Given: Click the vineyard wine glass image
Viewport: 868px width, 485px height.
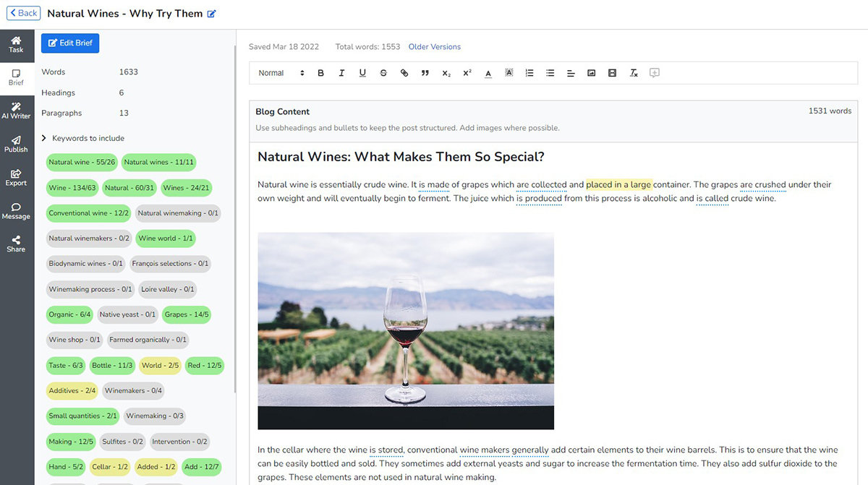Looking at the screenshot, I should [406, 330].
